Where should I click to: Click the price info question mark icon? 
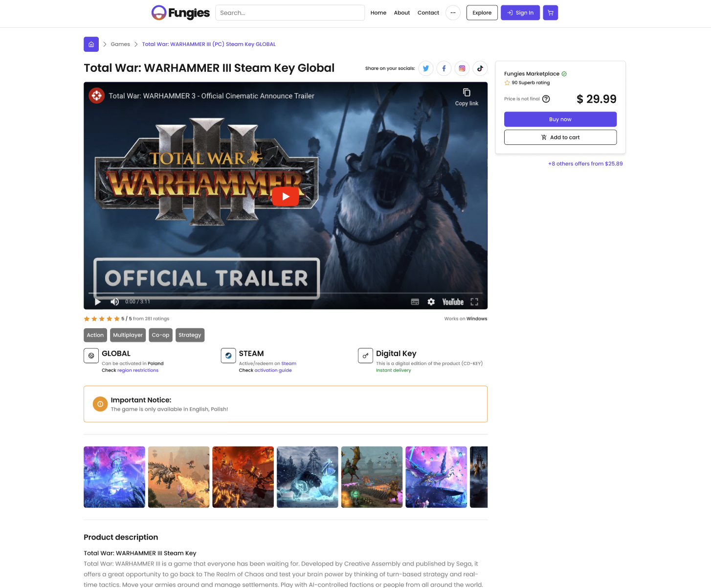click(x=546, y=99)
